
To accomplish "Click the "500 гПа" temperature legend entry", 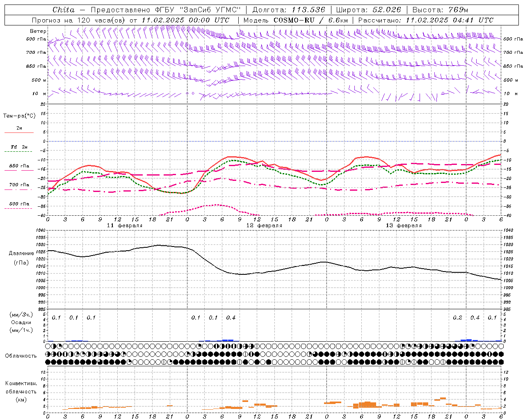I will [x=19, y=204].
